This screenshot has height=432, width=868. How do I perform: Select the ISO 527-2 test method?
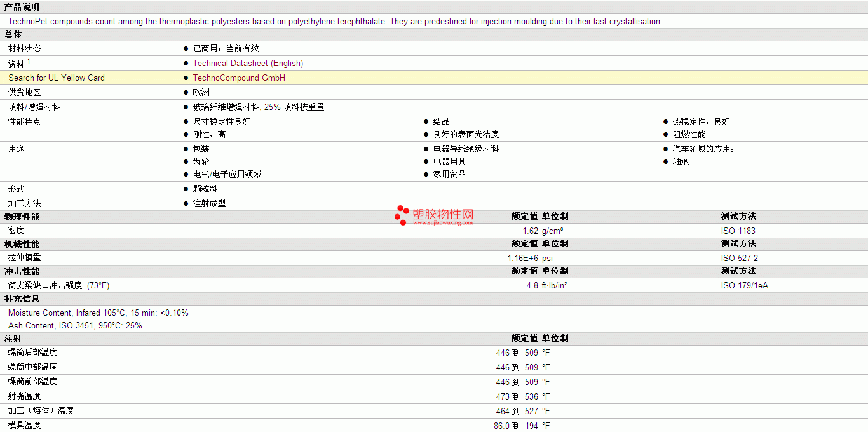[740, 259]
